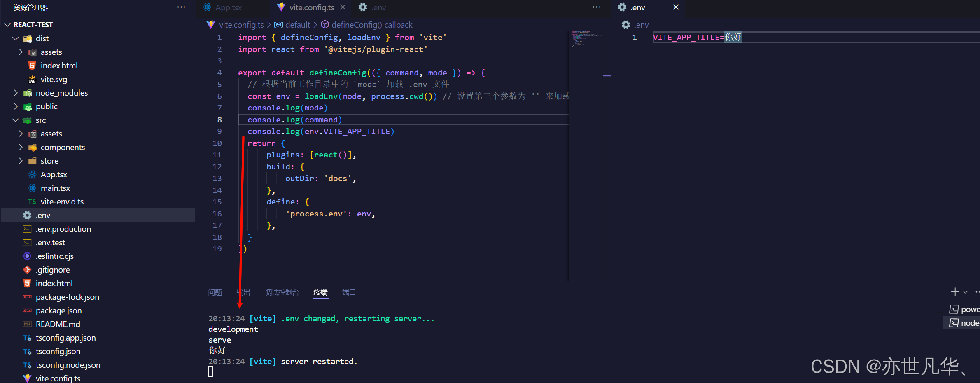This screenshot has height=383, width=980.
Task: Expand the src assets folder
Action: click(x=21, y=134)
